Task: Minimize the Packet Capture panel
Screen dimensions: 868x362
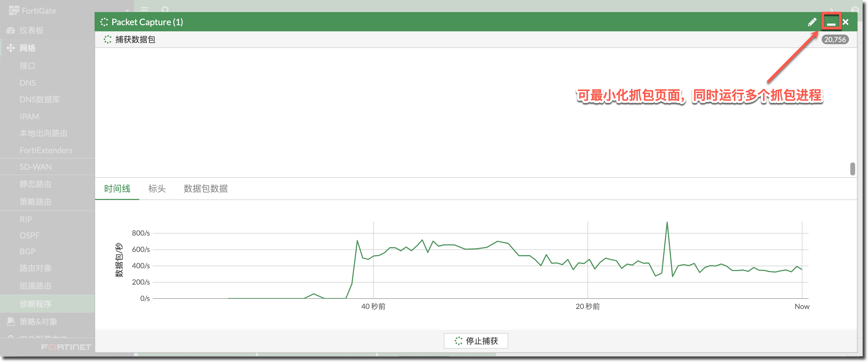Action: coord(831,22)
